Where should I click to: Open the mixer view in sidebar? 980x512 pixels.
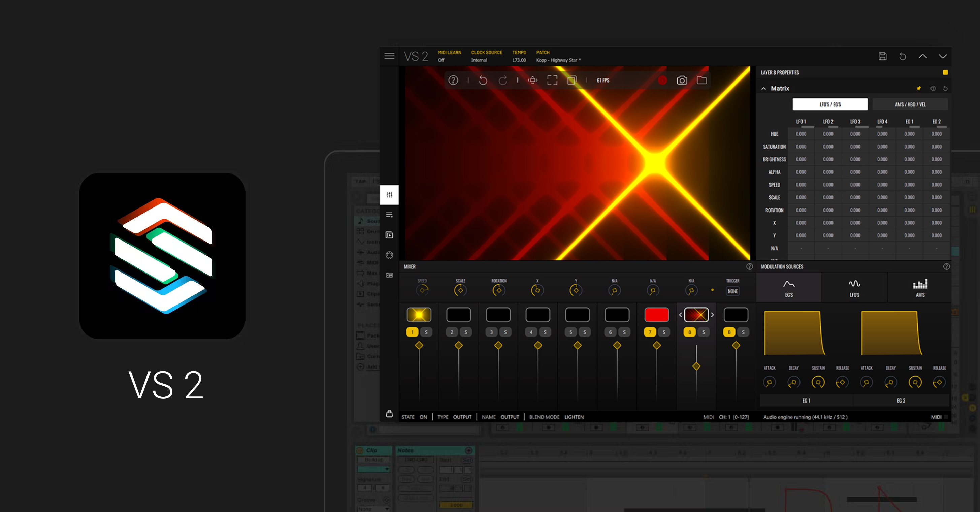coord(389,195)
